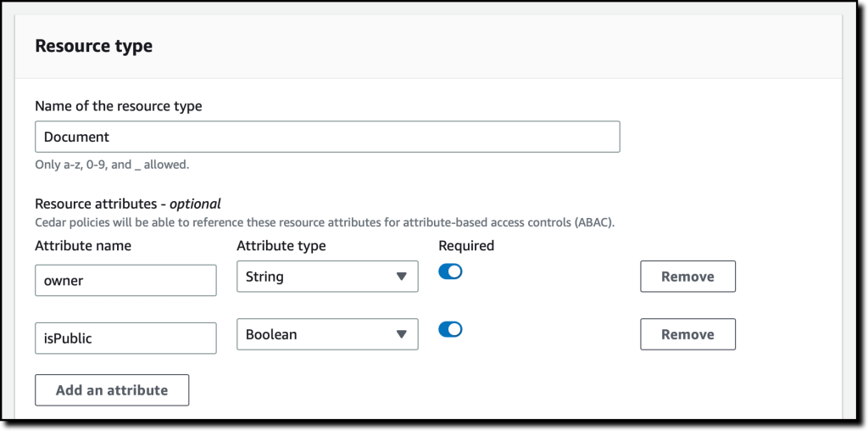Disable the Required toggle for owner
The image size is (868, 431).
click(x=450, y=271)
